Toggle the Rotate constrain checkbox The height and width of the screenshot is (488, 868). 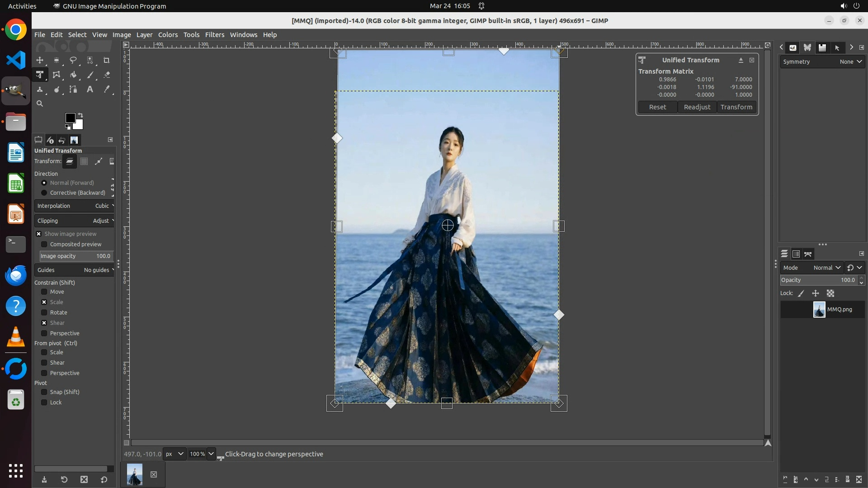(x=44, y=313)
